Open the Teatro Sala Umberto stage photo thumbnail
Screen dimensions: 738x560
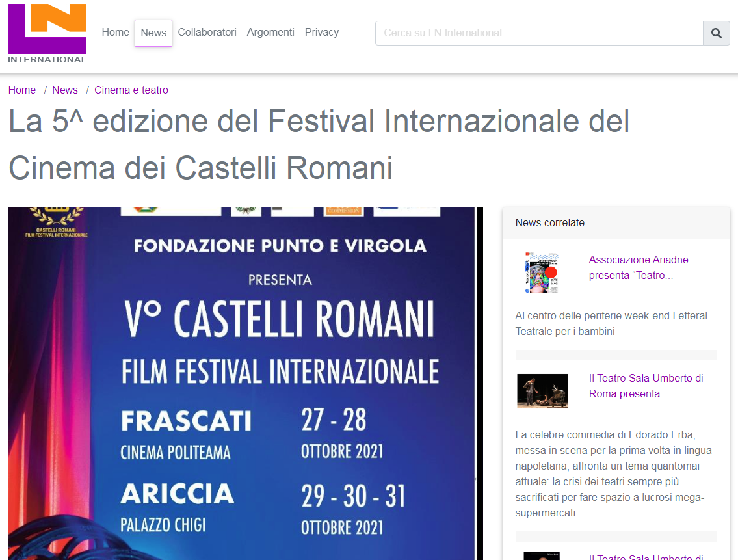click(x=542, y=390)
